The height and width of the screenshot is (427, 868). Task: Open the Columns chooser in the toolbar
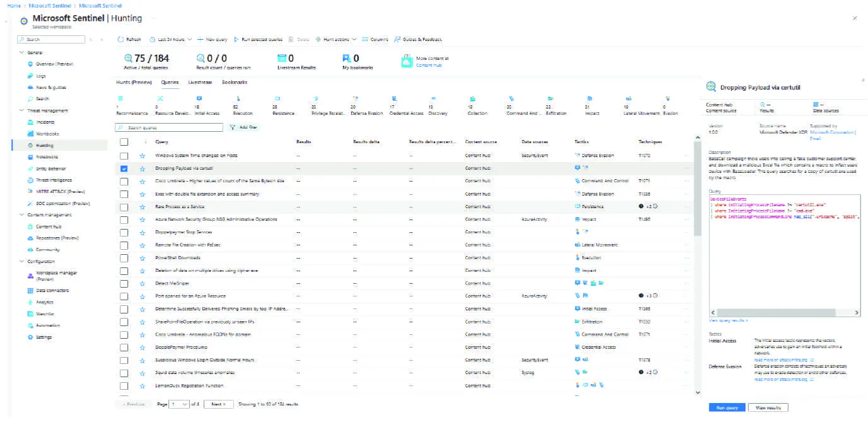(x=365, y=40)
